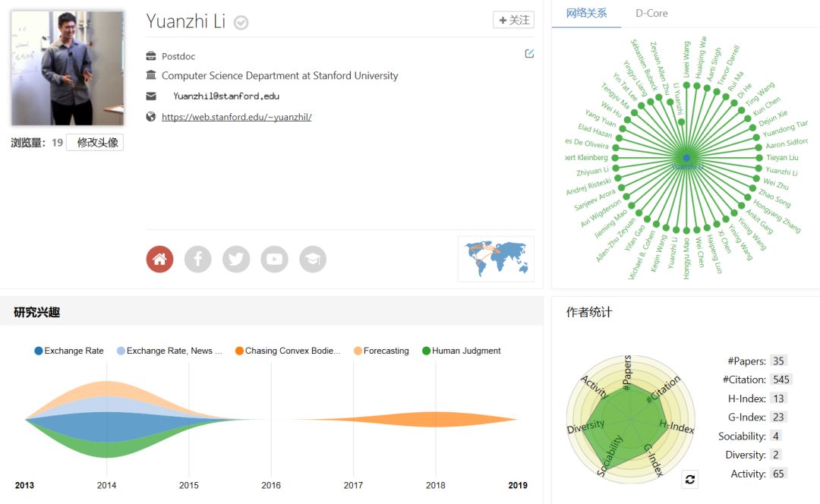Open the Twitter profile icon
Viewport: 820px width, 504px height.
coord(236,259)
